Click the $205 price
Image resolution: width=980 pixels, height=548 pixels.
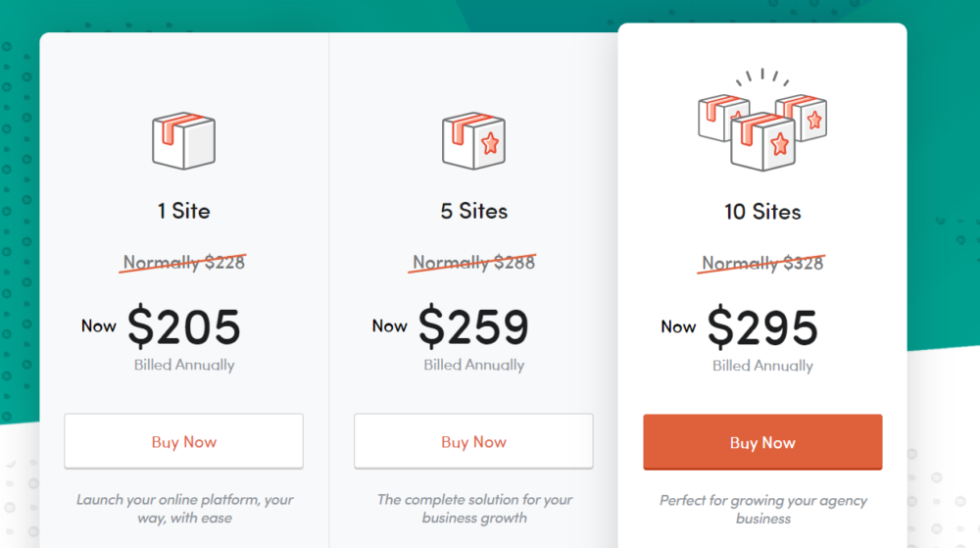click(183, 326)
